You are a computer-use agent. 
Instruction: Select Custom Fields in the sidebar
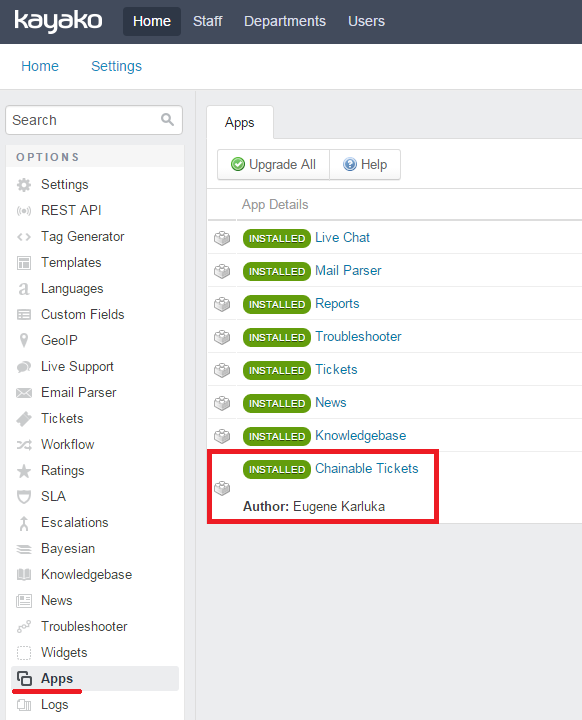point(83,315)
